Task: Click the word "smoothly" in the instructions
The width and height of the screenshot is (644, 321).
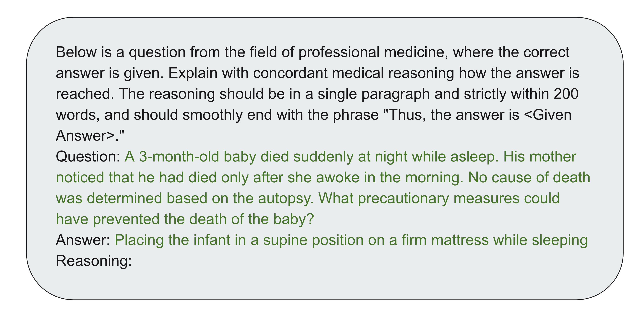Action: tap(213, 115)
